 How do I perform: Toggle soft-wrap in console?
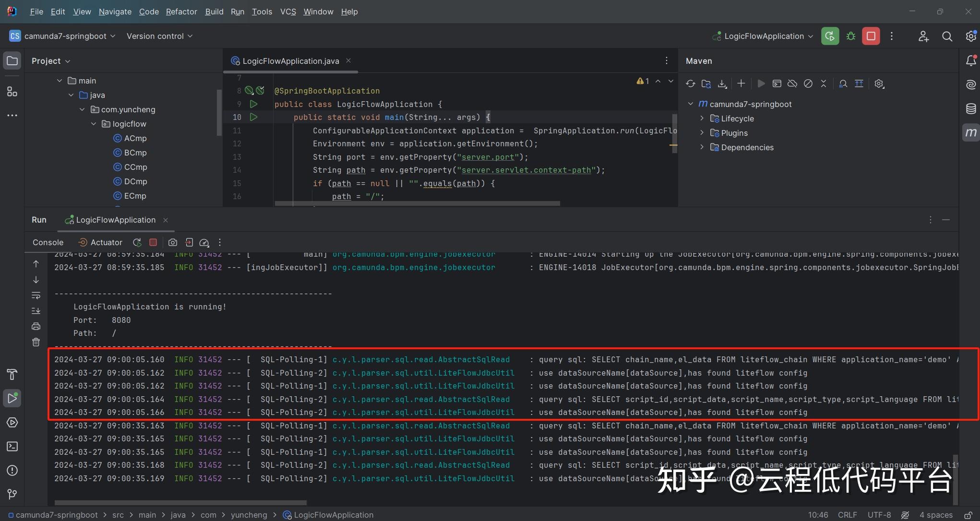[x=36, y=295]
